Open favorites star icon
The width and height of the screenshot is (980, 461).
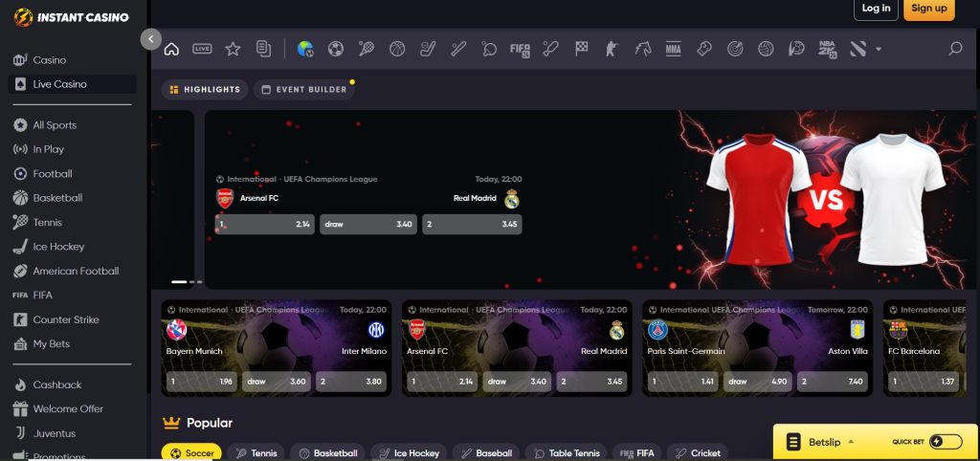pyautogui.click(x=233, y=49)
